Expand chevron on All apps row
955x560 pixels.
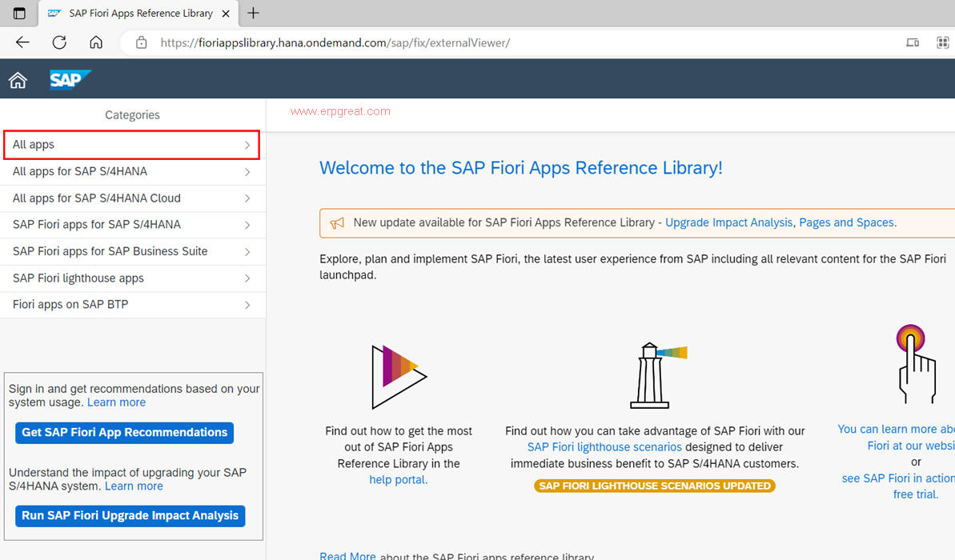coord(247,145)
